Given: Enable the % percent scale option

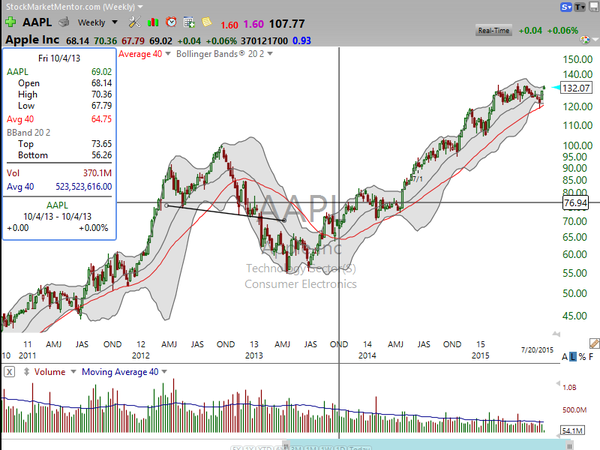Looking at the screenshot, I should [582, 357].
